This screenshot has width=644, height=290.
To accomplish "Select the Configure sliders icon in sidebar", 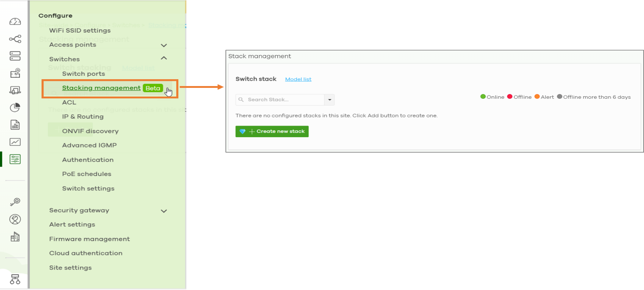I will click(15, 159).
